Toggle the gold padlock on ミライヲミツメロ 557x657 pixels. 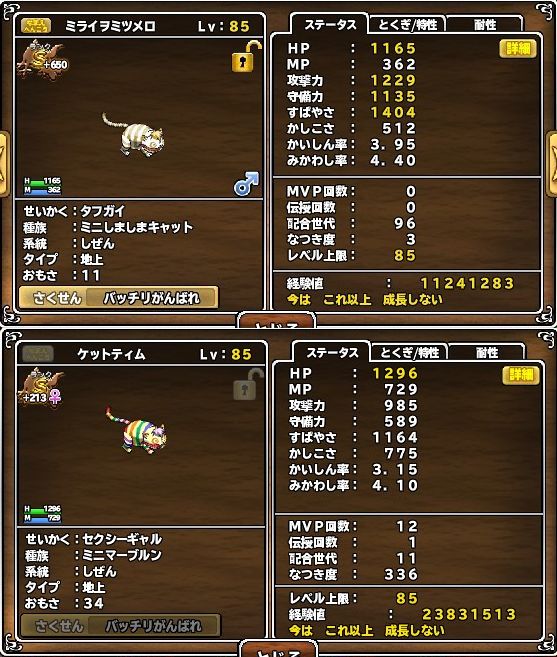point(246,57)
